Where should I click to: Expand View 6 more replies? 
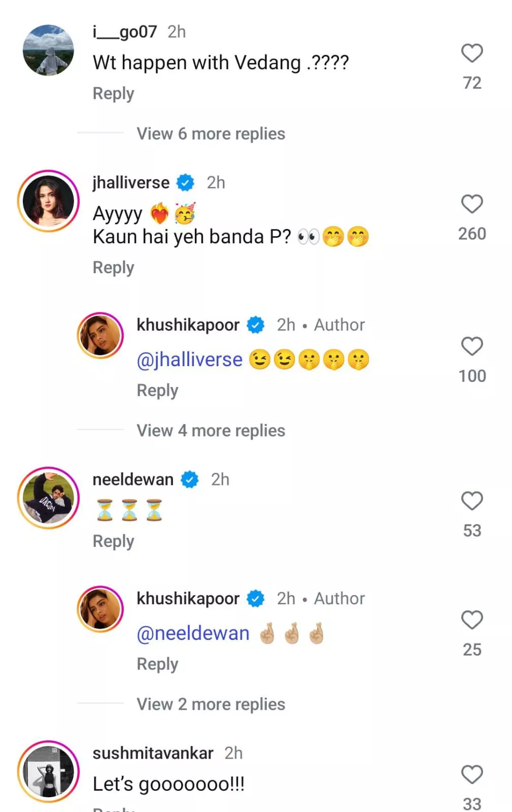(x=211, y=134)
